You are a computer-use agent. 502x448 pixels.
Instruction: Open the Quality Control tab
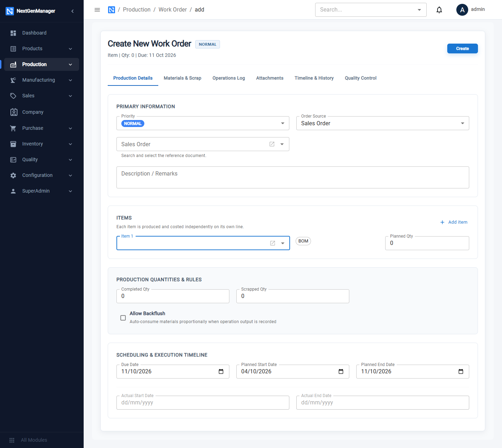click(x=361, y=78)
